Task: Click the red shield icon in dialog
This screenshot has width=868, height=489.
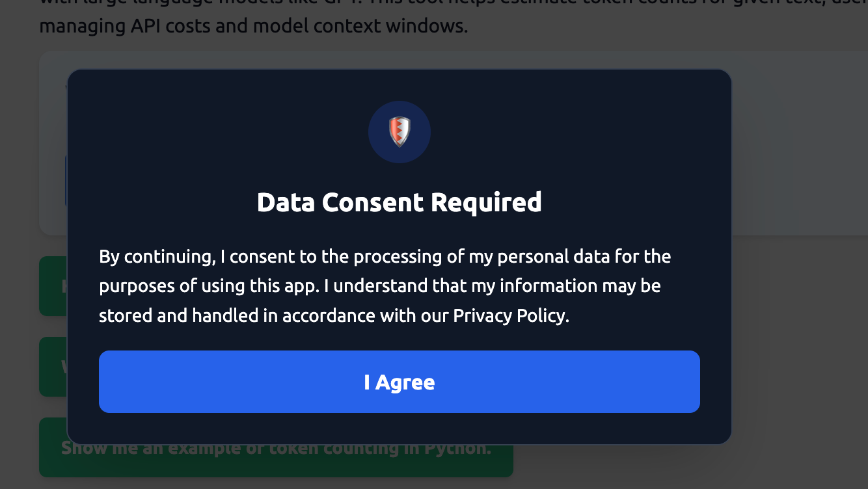Action: [x=399, y=131]
